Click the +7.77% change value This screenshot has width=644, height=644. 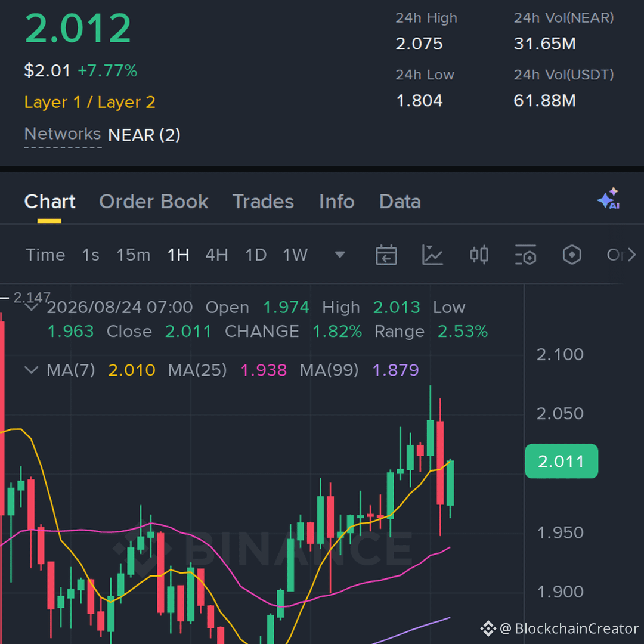point(107,70)
